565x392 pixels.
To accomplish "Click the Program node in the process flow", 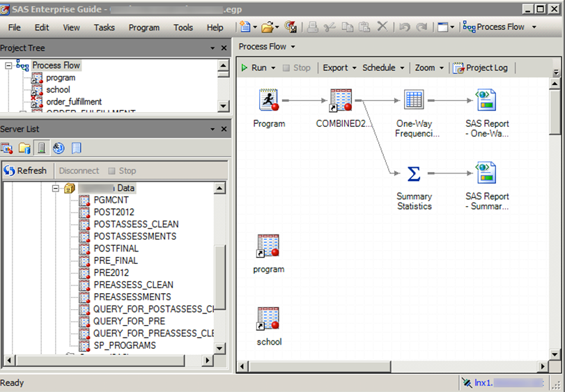I will tap(269, 100).
